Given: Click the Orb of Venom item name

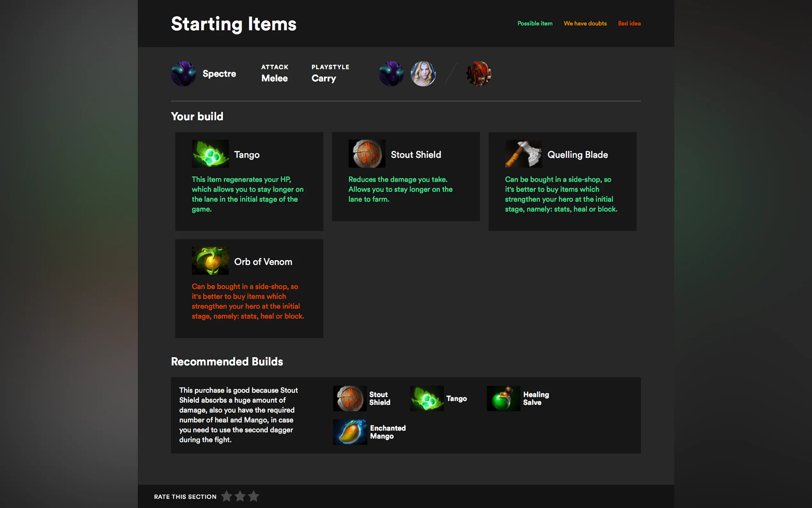Looking at the screenshot, I should point(263,262).
